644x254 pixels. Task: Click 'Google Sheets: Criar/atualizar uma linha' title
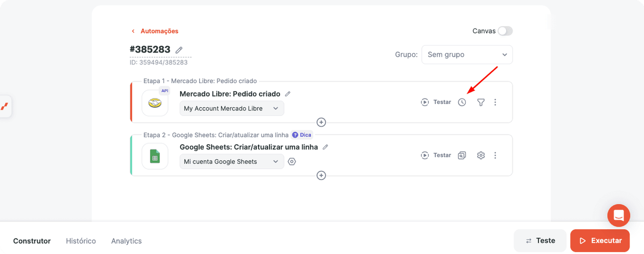tap(248, 147)
